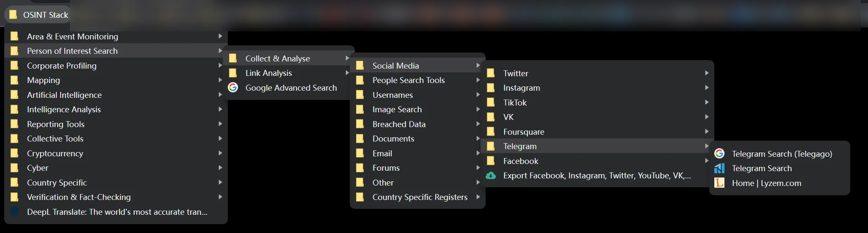Click the Lyzem L icon beside Home | Lyzem.com
868x233 pixels.
[x=719, y=183]
